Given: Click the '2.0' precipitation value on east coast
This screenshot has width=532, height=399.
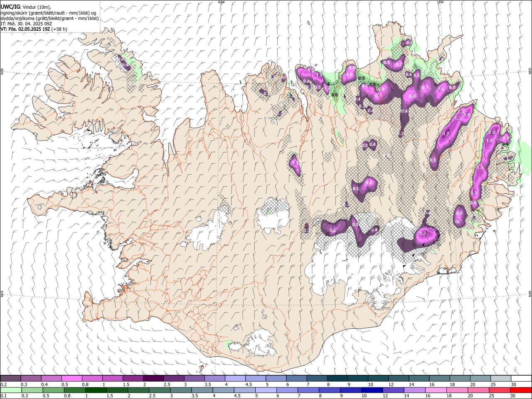Looking at the screenshot, I should (492, 132).
